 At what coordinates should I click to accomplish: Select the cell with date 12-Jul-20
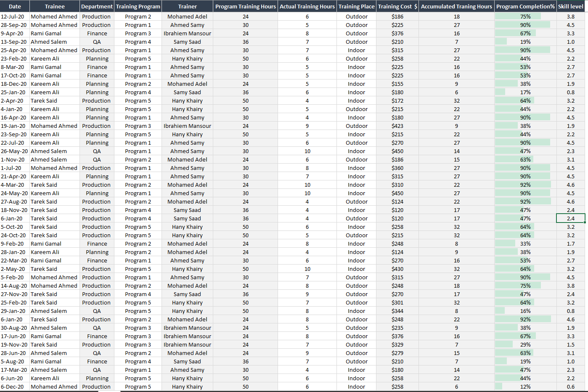point(15,16)
